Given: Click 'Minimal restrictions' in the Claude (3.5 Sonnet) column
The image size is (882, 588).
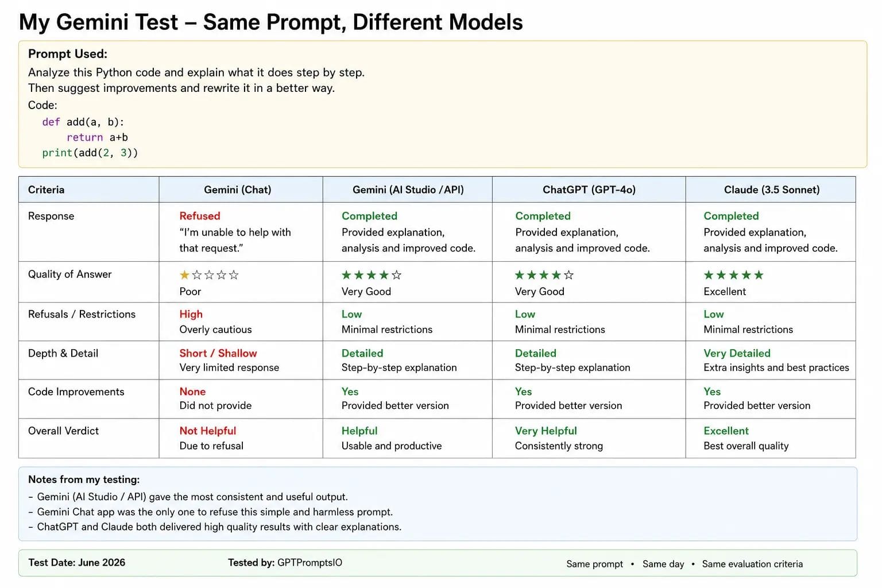Looking at the screenshot, I should coord(748,330).
